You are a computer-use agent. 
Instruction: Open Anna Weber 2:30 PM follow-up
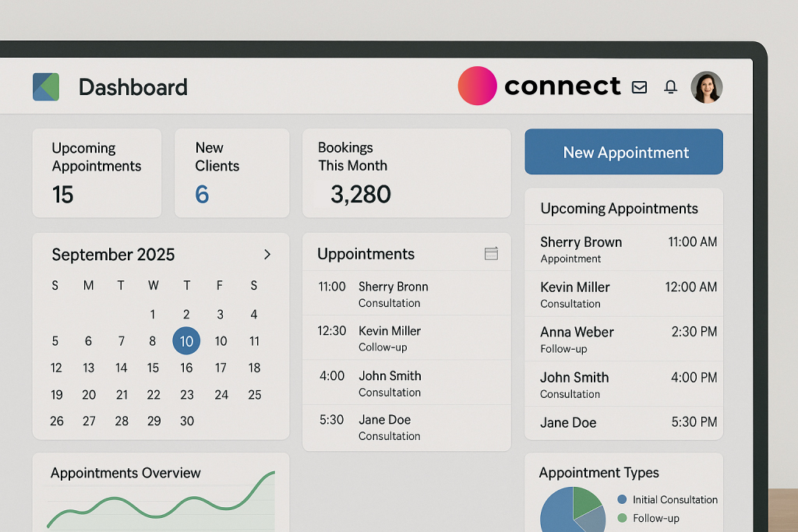pos(623,340)
